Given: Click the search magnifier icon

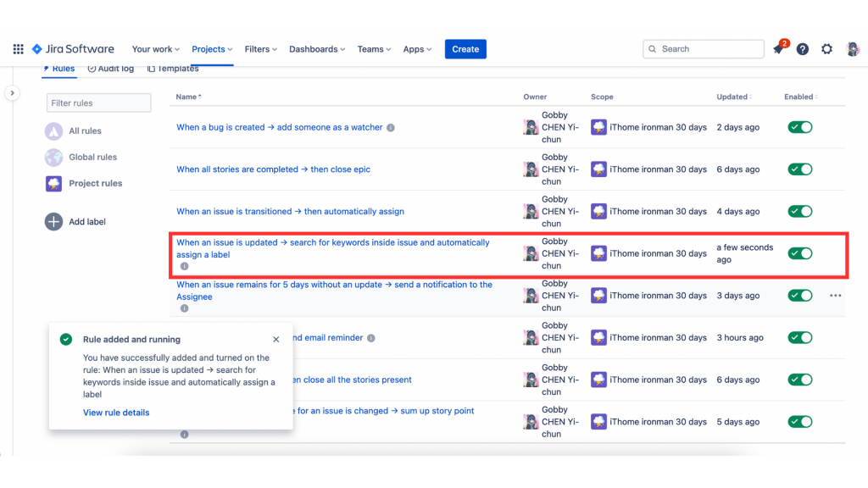Looking at the screenshot, I should [x=652, y=49].
